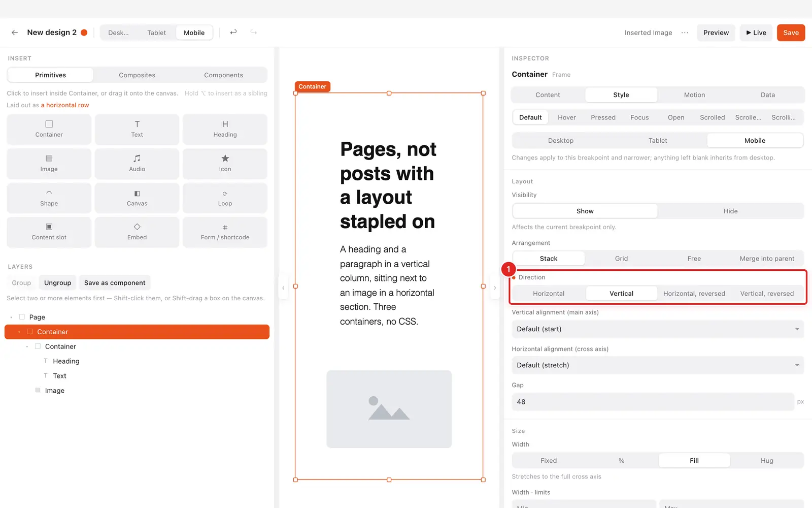This screenshot has height=508, width=812.
Task: Expand the Page layer tree toggle
Action: (x=11, y=317)
